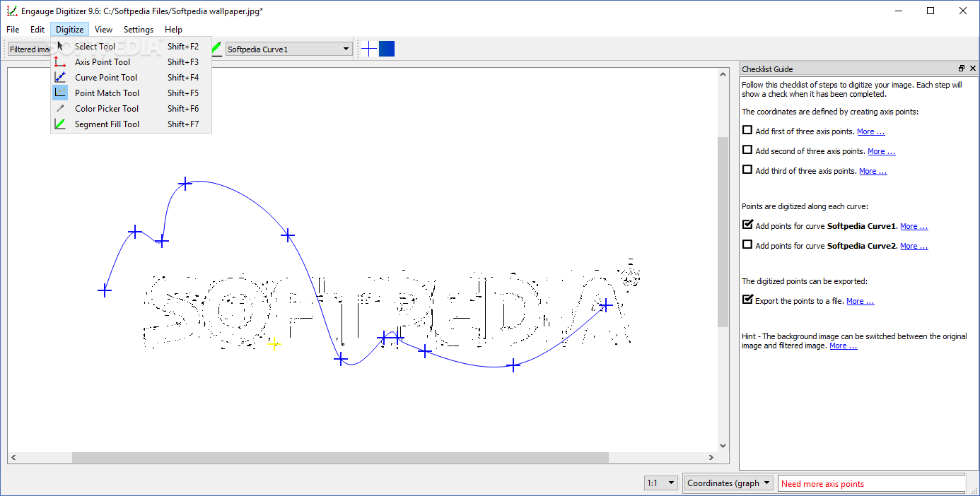Click the canvas scroll up arrow
This screenshot has height=496, width=980.
point(723,73)
